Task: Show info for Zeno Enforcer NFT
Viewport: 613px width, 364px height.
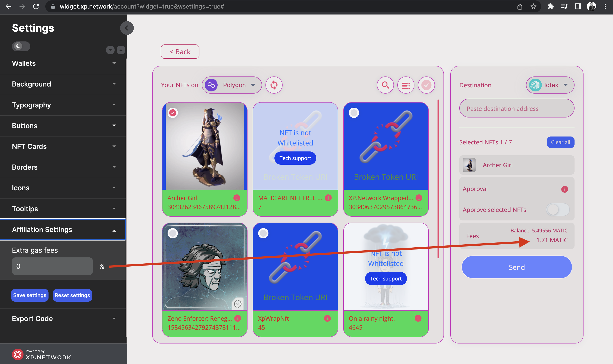Action: tap(237, 318)
